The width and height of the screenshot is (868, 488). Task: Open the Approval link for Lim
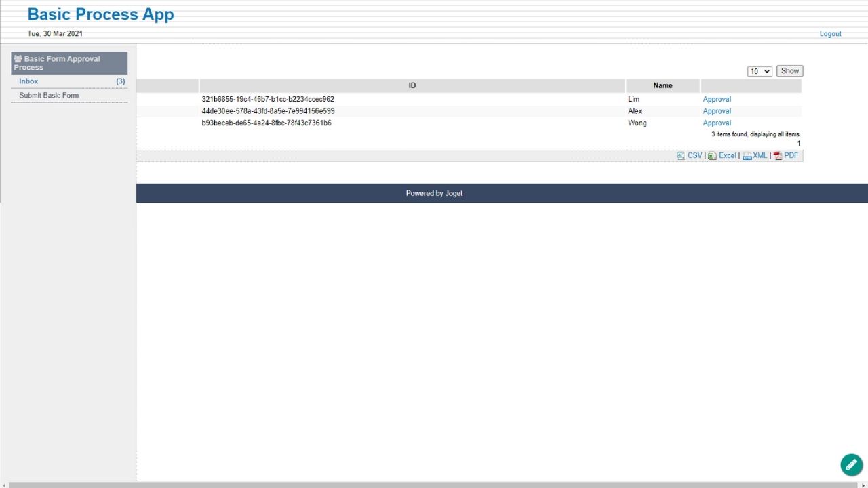coord(717,100)
